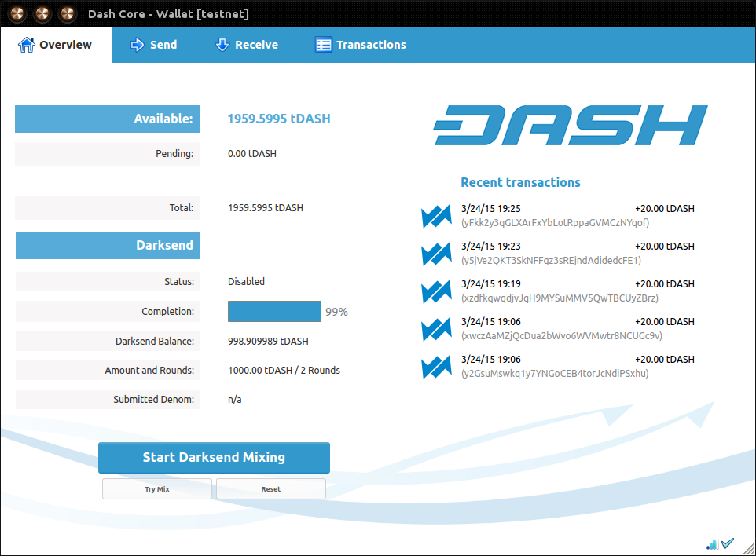Click the Transactions list icon
Image resolution: width=756 pixels, height=556 pixels.
point(324,45)
